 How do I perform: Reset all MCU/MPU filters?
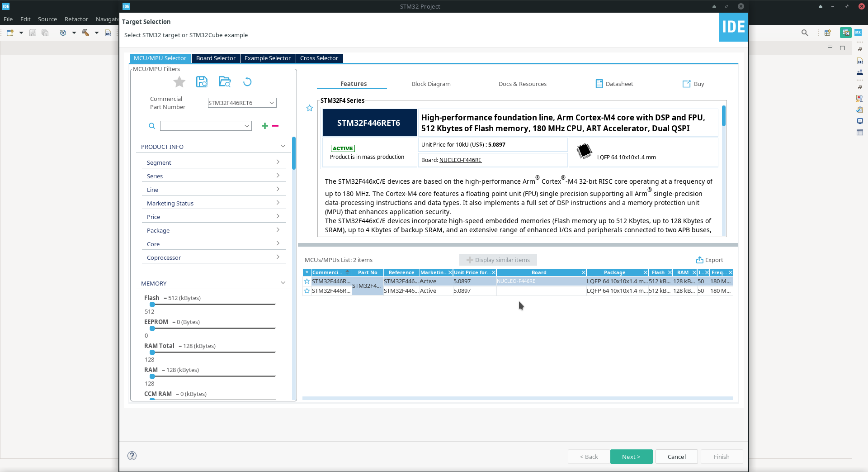point(247,82)
